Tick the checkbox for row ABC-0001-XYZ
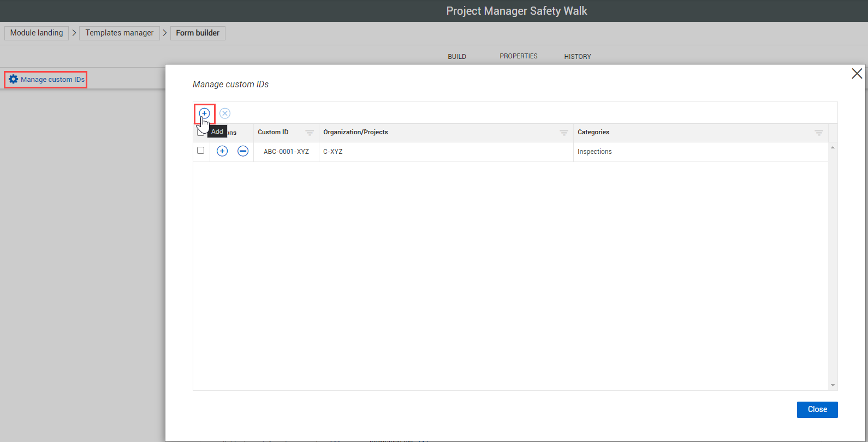The height and width of the screenshot is (442, 868). coord(201,151)
